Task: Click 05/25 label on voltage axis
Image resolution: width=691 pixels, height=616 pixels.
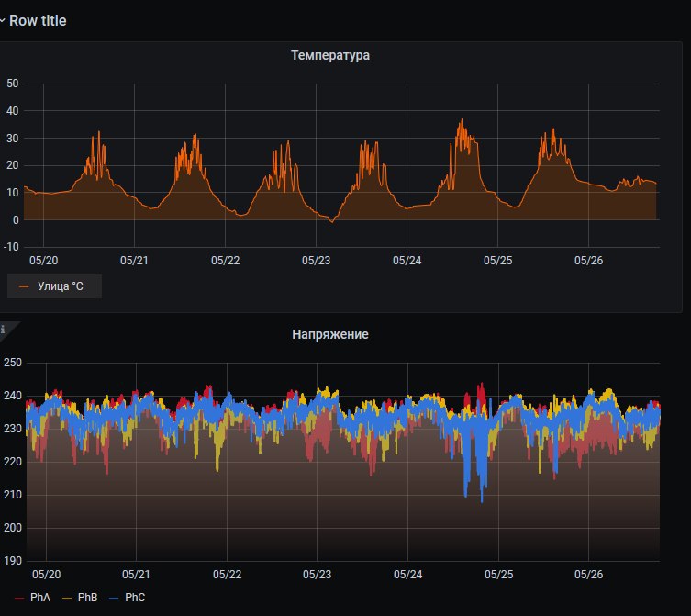Action: [498, 575]
